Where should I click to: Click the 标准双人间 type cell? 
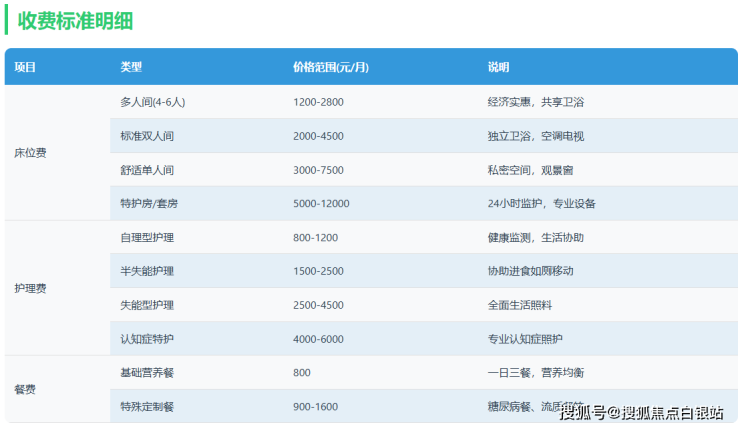[x=147, y=136]
